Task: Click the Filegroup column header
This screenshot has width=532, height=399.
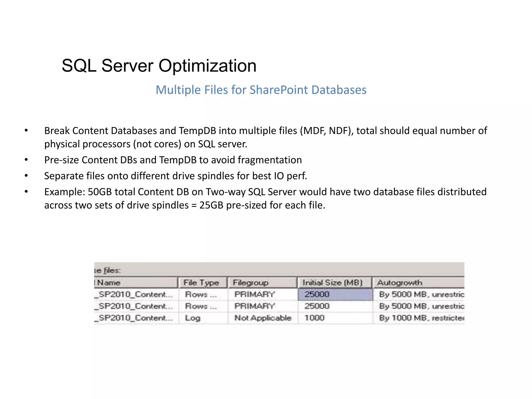Action: point(262,283)
